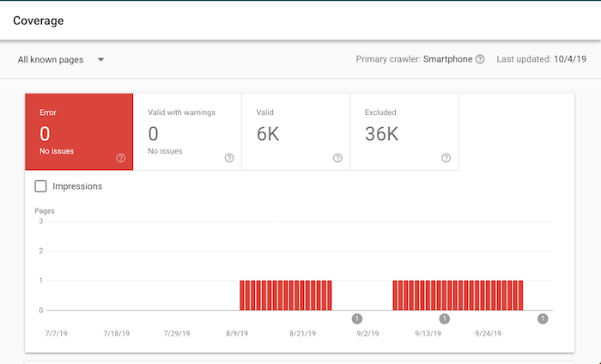Switch to Valid with warnings tab
This screenshot has width=601, height=364.
(187, 132)
